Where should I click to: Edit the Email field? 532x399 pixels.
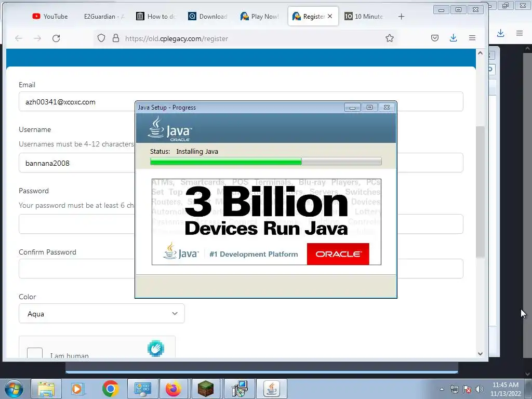[241, 101]
